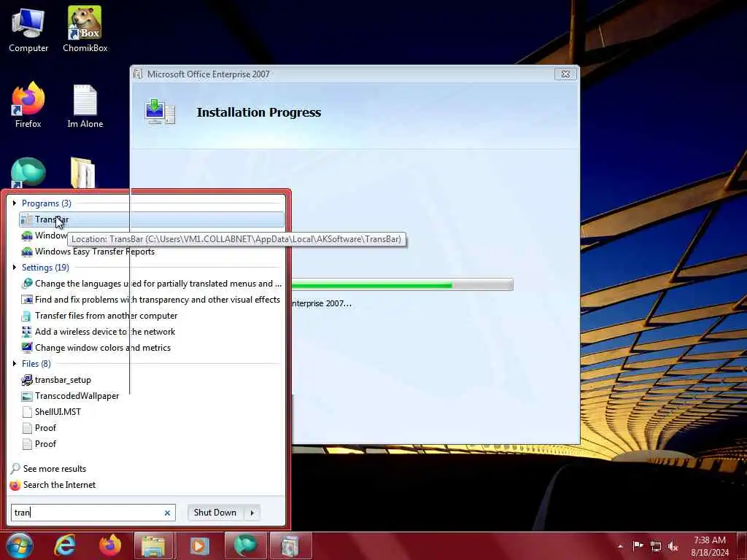Open Find and fix problems with transparency
Screen dimensions: 747x560
[x=152, y=300]
